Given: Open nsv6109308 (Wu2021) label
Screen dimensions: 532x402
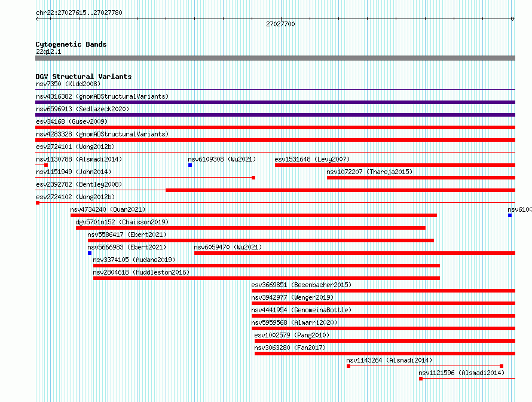Looking at the screenshot, I should (222, 159).
